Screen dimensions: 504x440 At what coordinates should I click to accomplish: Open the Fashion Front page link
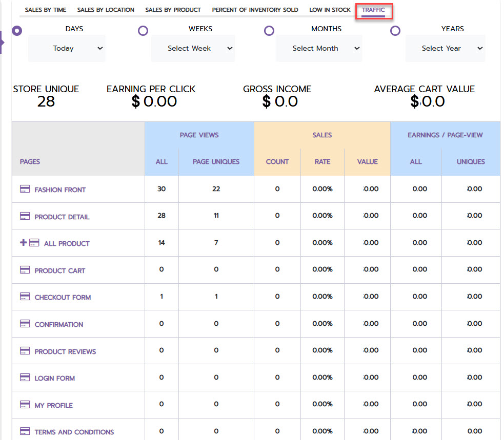[60, 190]
